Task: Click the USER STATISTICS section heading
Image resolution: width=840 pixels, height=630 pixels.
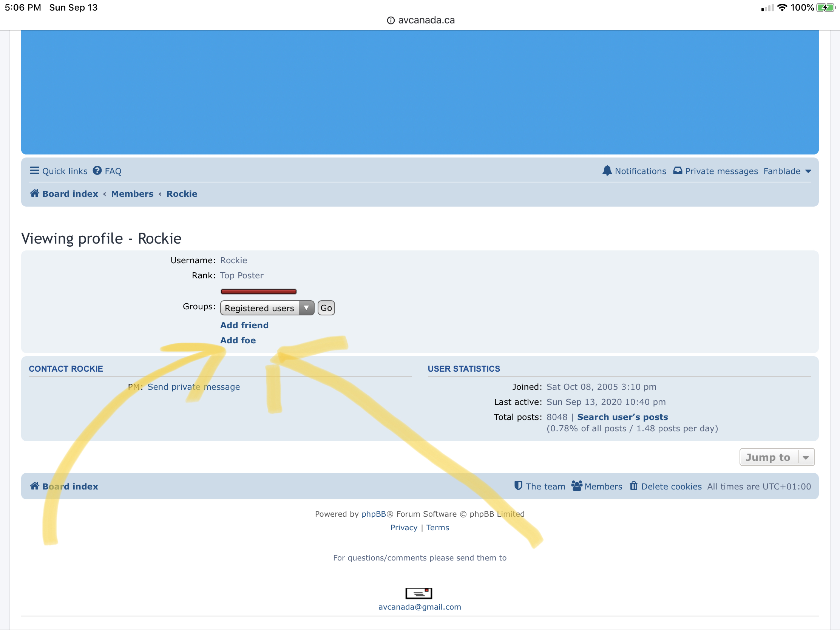Action: coord(464,369)
